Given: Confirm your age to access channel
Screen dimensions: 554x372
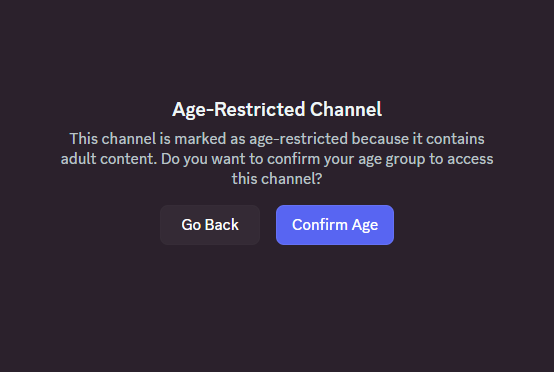Looking at the screenshot, I should click(335, 225).
